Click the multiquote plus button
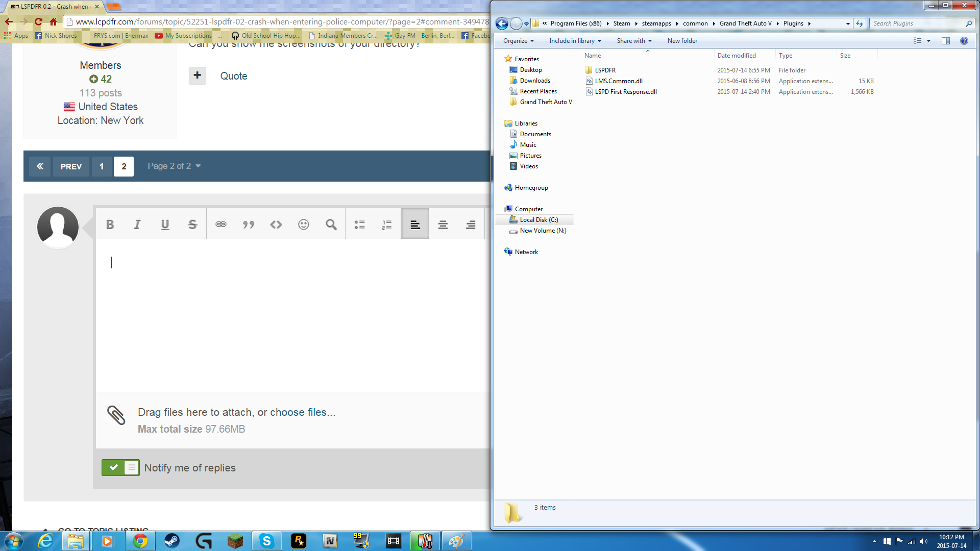Screen dimensions: 980x551 (197, 76)
